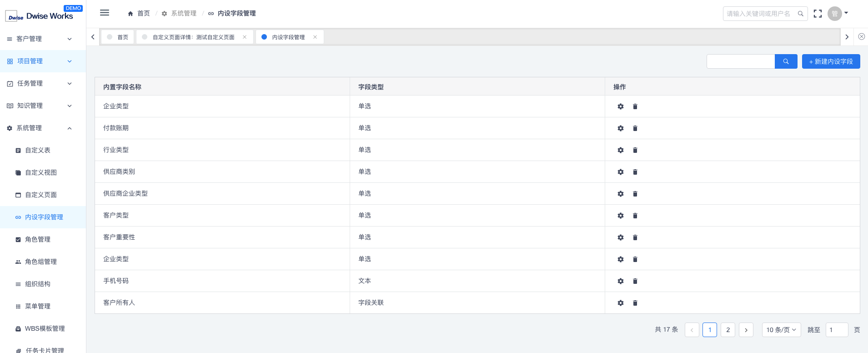
Task: Open settings gear for 付款账期 row
Action: coord(621,128)
